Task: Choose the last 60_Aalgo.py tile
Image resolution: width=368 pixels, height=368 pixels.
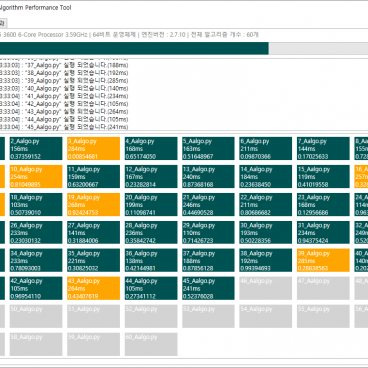Action: [x=151, y=344]
